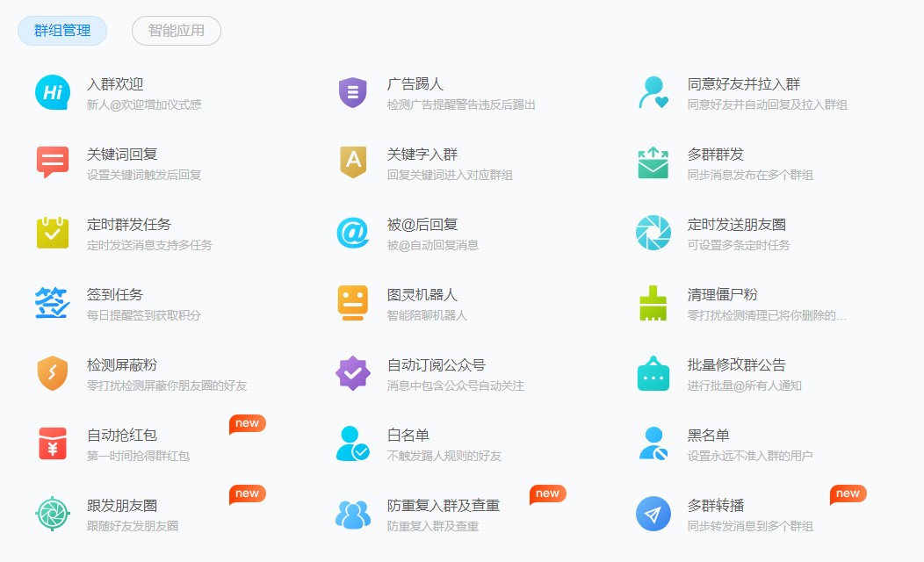Open the 关键词回复 feature title
The image size is (924, 562).
tap(122, 155)
